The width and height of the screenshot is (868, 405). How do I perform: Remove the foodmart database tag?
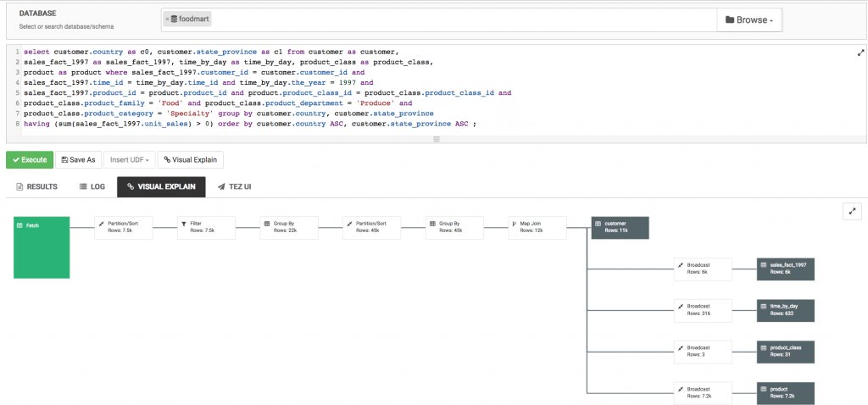167,19
